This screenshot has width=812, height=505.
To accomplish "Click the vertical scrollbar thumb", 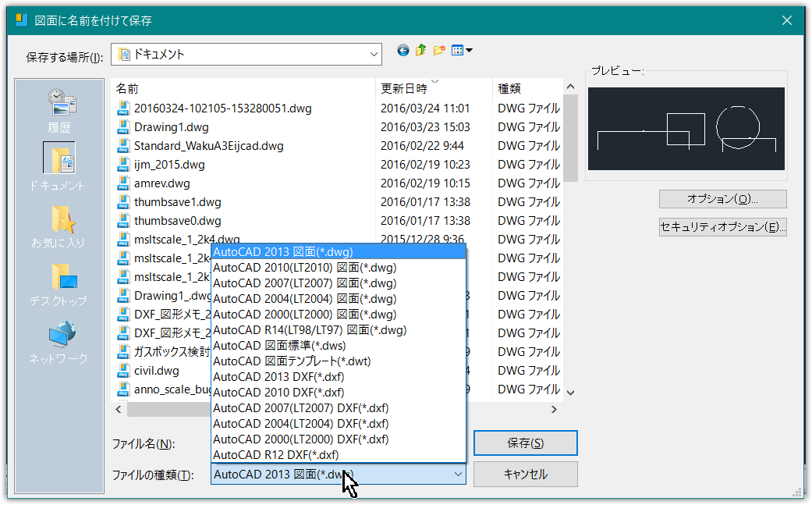I will point(571,138).
